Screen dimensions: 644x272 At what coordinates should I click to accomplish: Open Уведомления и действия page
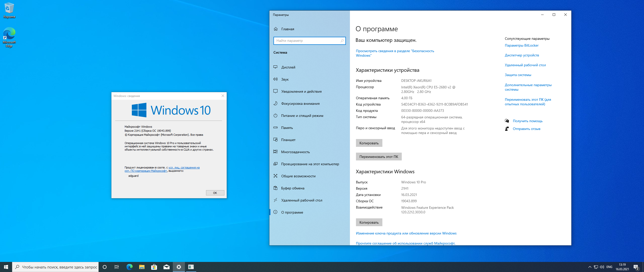point(309,91)
